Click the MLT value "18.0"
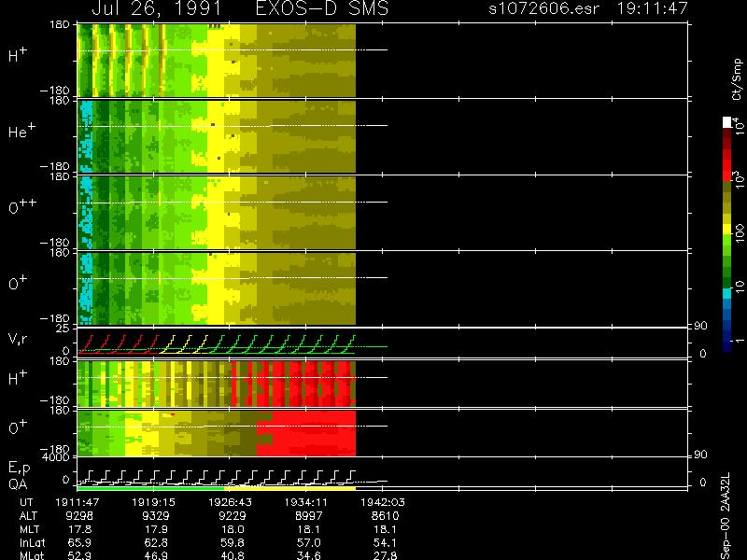Screen dimensions: 747x560 click(233, 529)
